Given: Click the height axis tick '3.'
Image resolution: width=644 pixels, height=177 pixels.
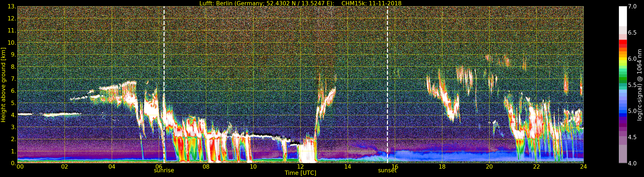Looking at the screenshot, I should [x=14, y=127].
